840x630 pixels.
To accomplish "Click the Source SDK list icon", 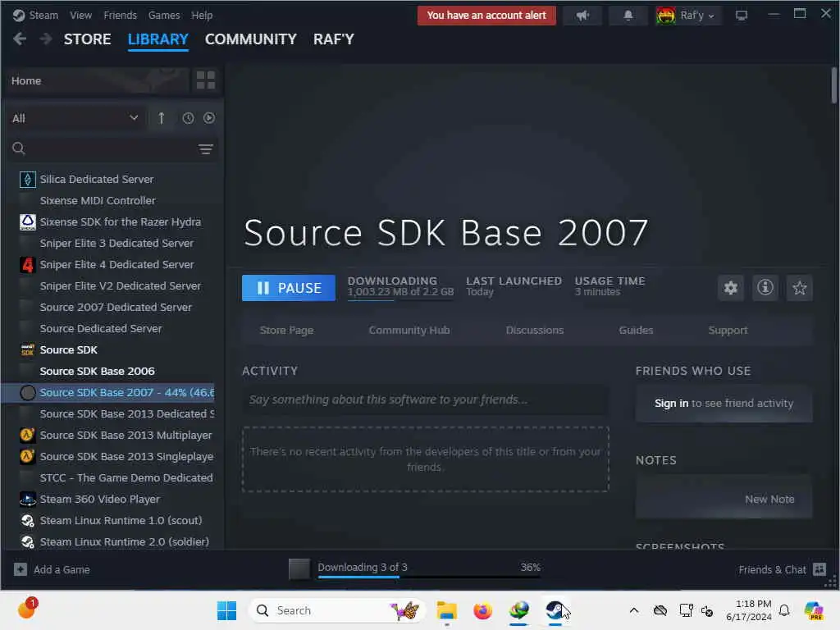I will (x=27, y=349).
